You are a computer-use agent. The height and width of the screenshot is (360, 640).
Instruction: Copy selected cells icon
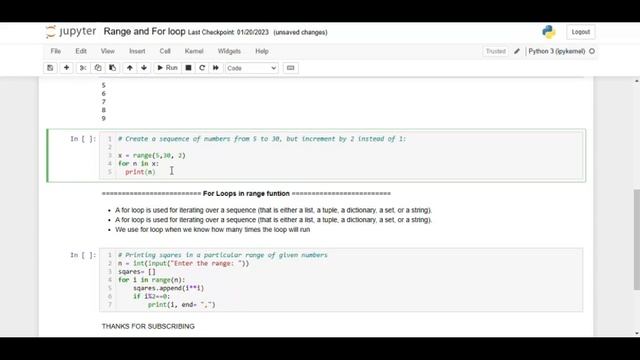98,68
